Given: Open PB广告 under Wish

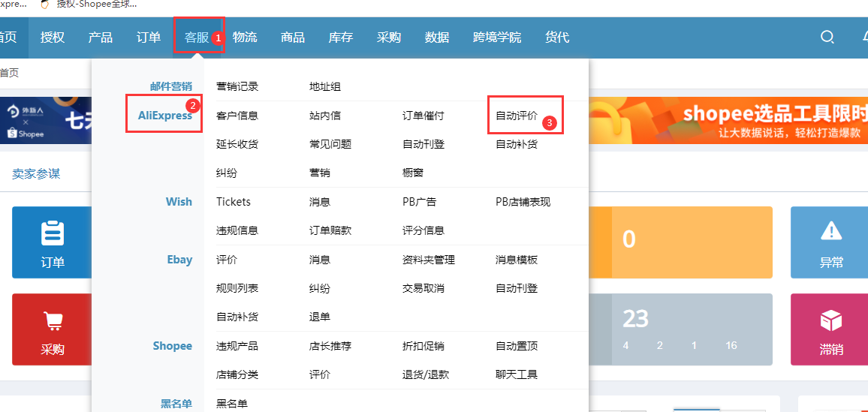Looking at the screenshot, I should 420,202.
